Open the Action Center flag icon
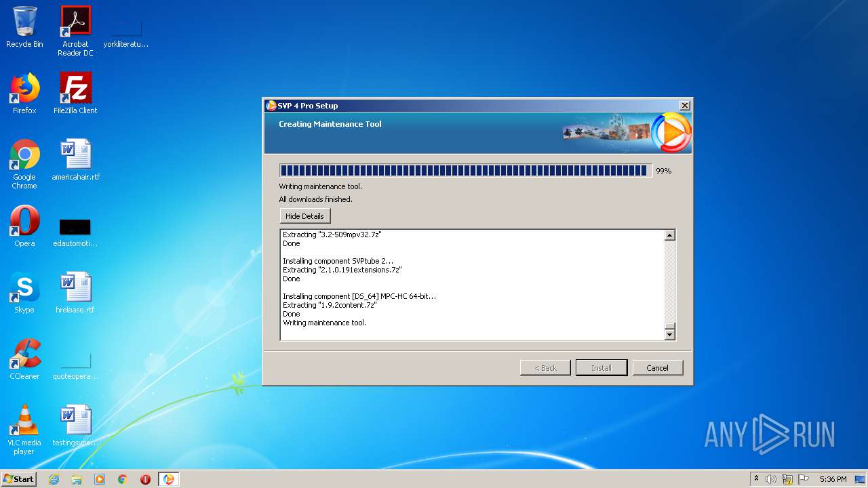 coord(803,479)
